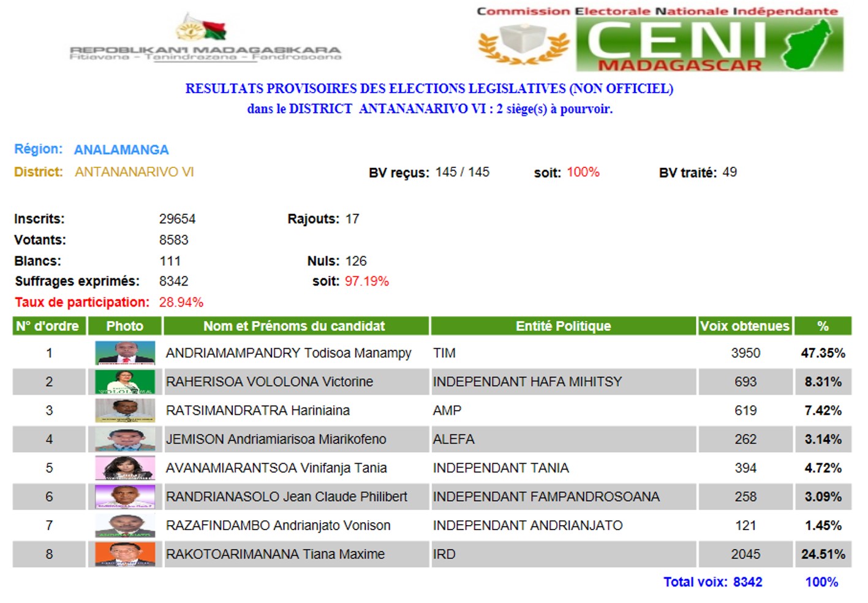
Task: Click the "N° d'ordre" column header
Action: 48,326
